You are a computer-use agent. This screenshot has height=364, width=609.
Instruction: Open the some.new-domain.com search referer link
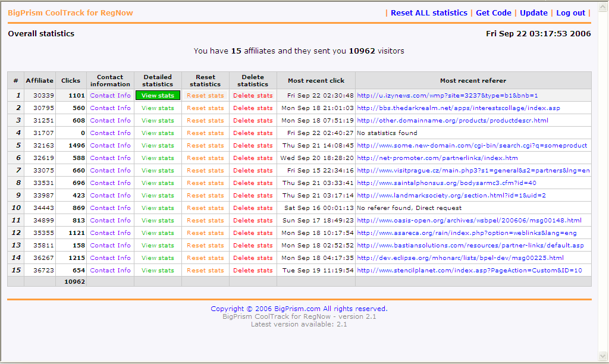(x=472, y=145)
